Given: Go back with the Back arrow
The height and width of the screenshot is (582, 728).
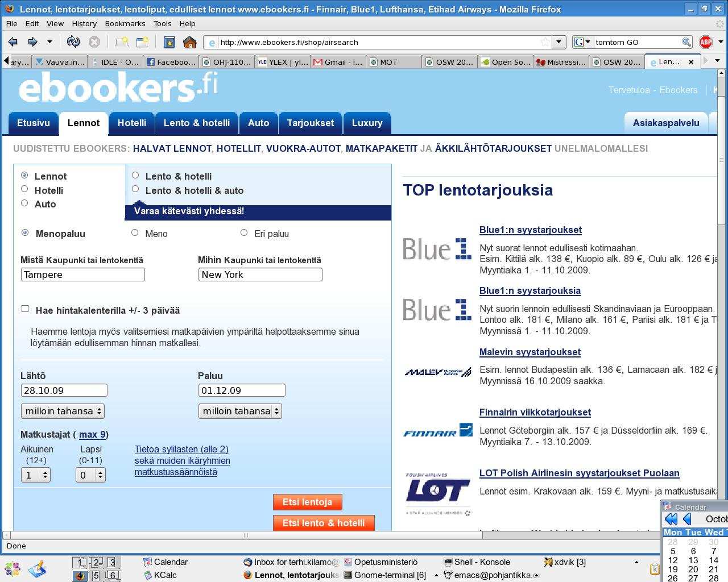Looking at the screenshot, I should tap(13, 42).
